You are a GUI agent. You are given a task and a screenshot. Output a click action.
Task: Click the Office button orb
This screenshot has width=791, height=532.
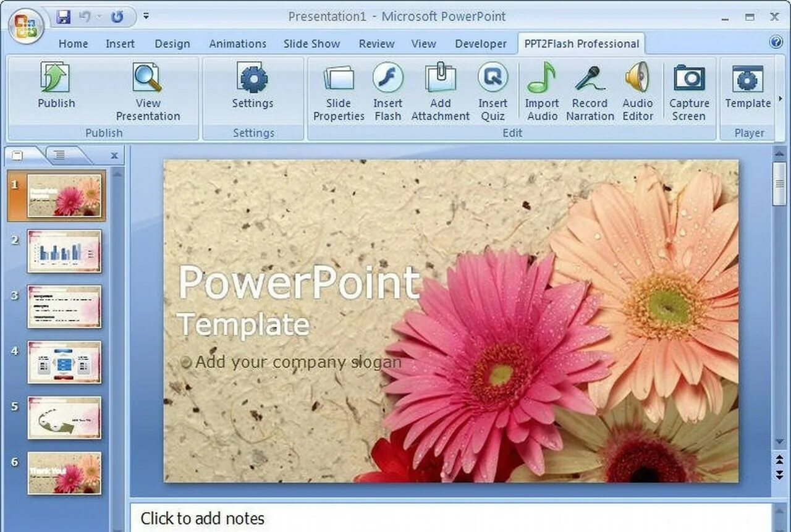[x=26, y=26]
